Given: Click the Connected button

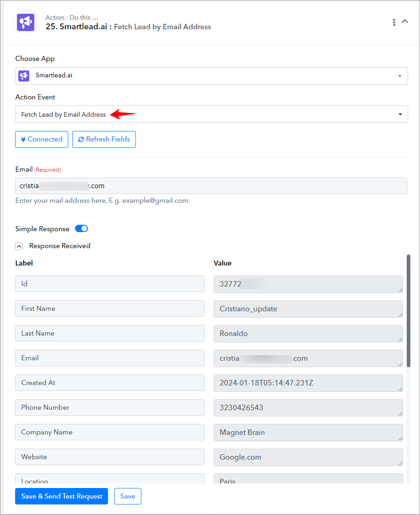Looking at the screenshot, I should (42, 139).
